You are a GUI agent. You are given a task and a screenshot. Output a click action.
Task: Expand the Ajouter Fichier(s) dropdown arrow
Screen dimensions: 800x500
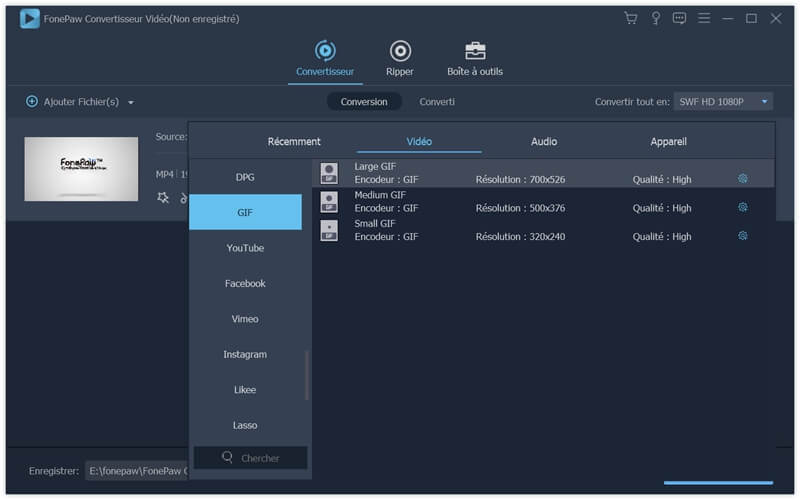131,103
